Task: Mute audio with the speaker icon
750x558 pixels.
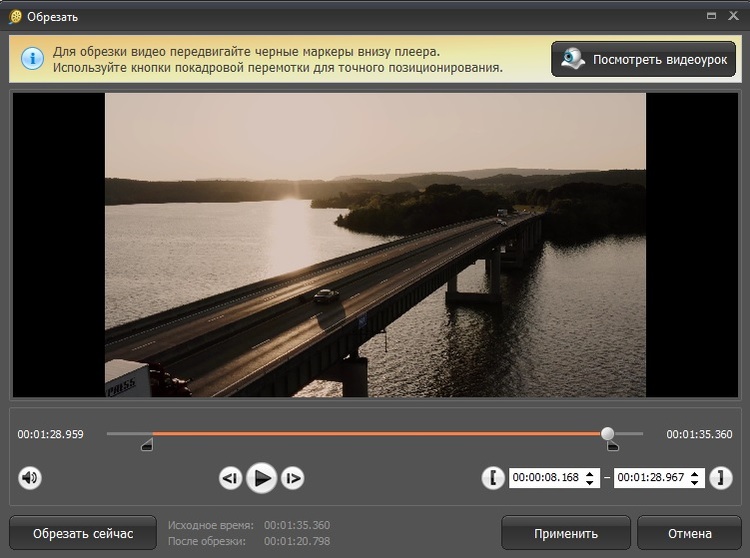Action: [x=30, y=478]
